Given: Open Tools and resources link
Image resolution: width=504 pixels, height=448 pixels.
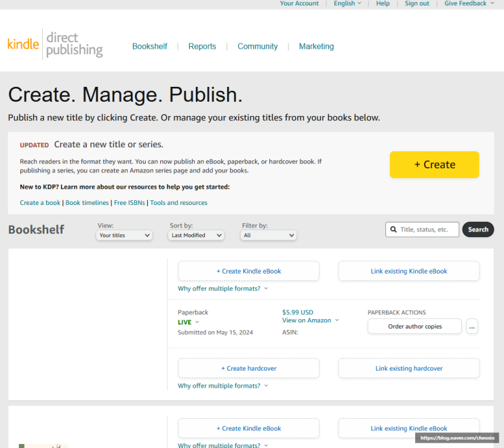Looking at the screenshot, I should (178, 202).
